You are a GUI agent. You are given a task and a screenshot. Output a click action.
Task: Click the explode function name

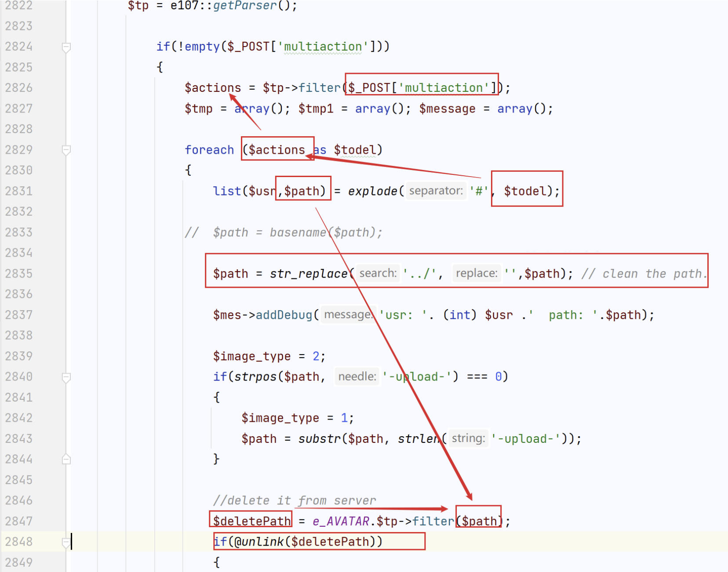(x=372, y=191)
